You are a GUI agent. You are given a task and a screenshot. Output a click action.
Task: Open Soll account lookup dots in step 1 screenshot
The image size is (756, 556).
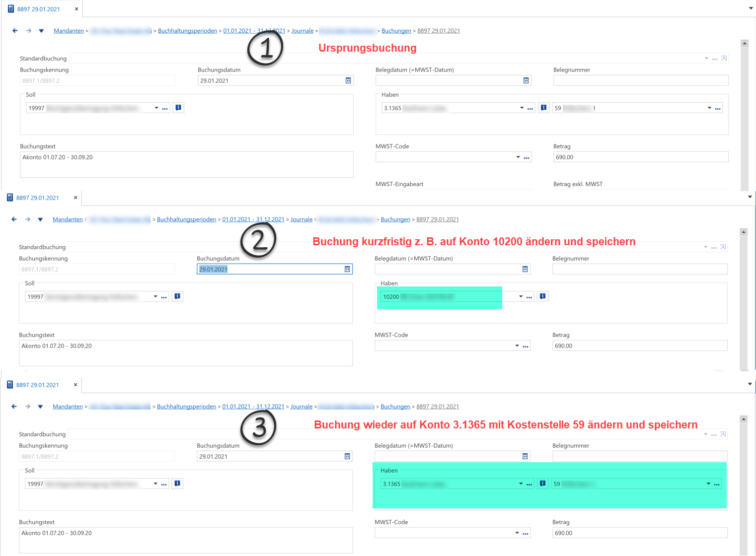point(165,108)
